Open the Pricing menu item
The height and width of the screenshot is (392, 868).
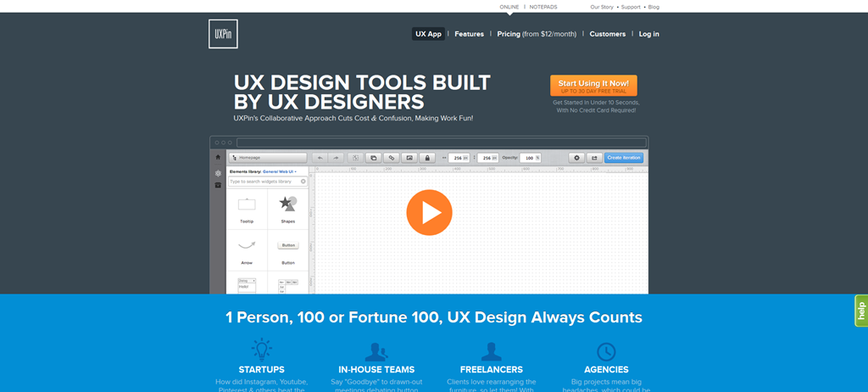537,34
